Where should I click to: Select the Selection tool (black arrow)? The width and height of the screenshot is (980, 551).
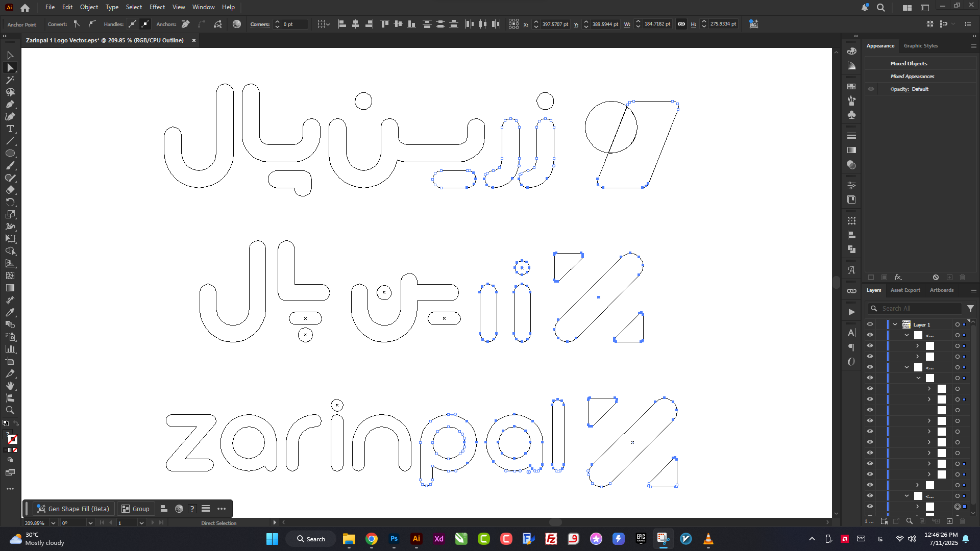click(x=10, y=55)
